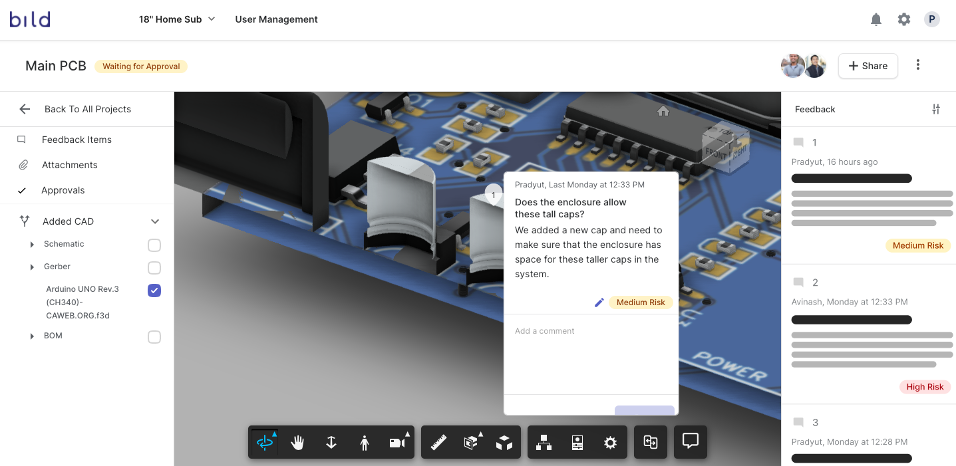Expand the Gerber tree item arrow
The width and height of the screenshot is (956, 466).
tap(32, 267)
